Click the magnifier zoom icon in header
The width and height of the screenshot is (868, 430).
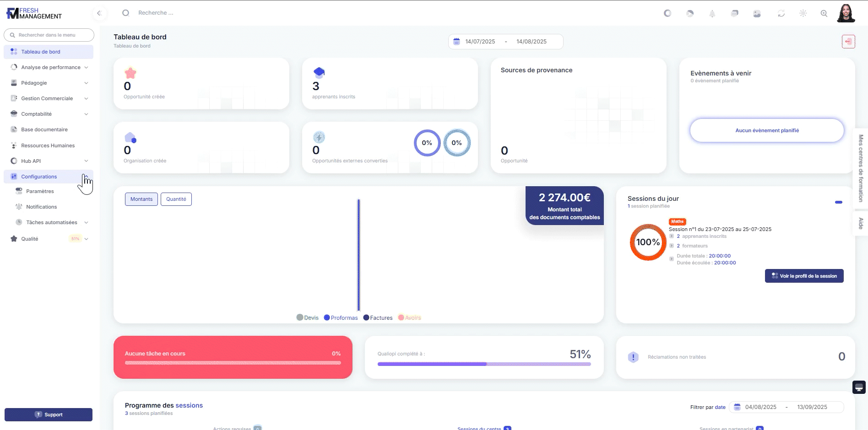coord(824,14)
